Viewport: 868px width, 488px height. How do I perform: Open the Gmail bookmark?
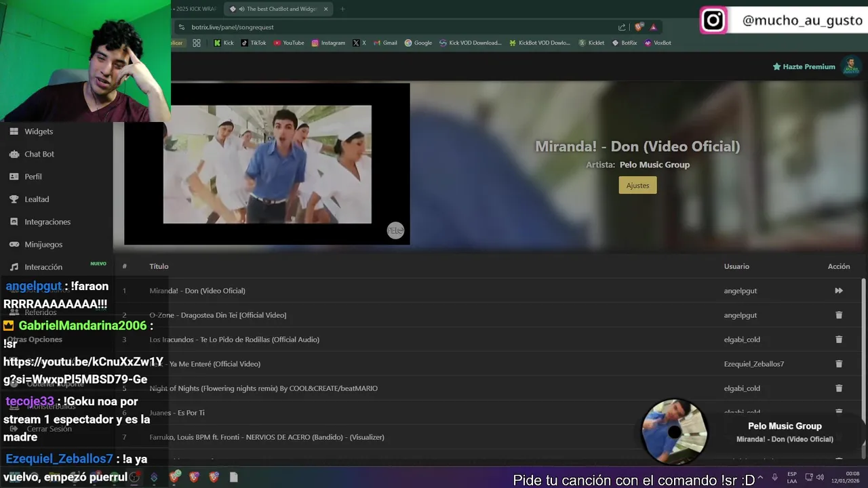tap(385, 43)
